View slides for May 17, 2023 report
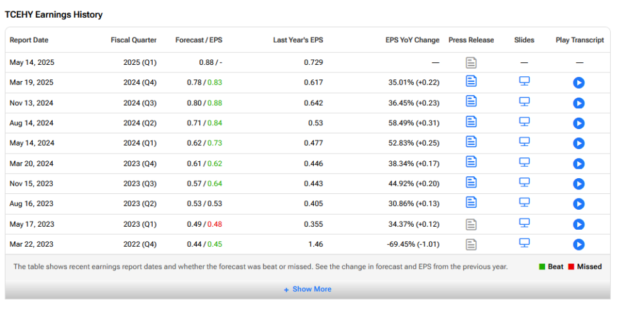 [524, 222]
